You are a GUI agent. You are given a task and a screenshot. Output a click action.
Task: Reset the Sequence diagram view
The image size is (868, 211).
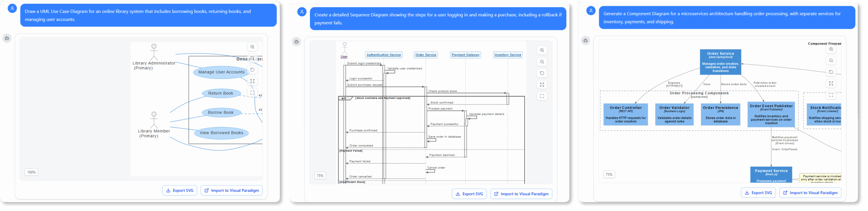coord(542,73)
